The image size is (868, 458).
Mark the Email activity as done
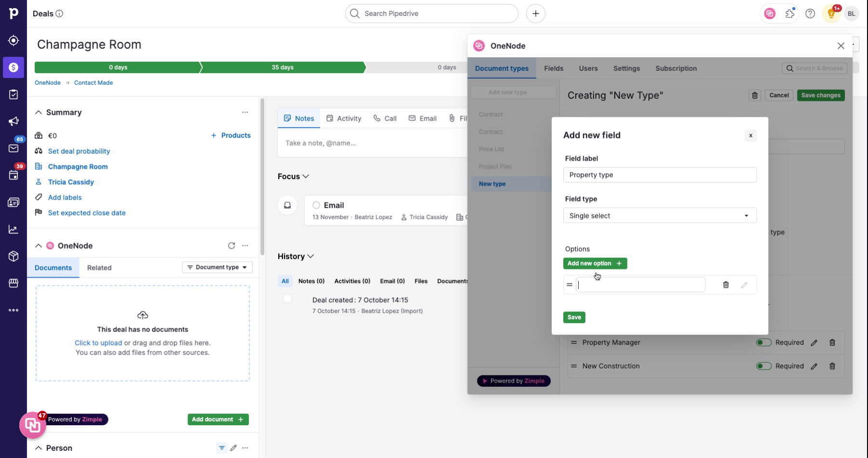click(x=316, y=205)
